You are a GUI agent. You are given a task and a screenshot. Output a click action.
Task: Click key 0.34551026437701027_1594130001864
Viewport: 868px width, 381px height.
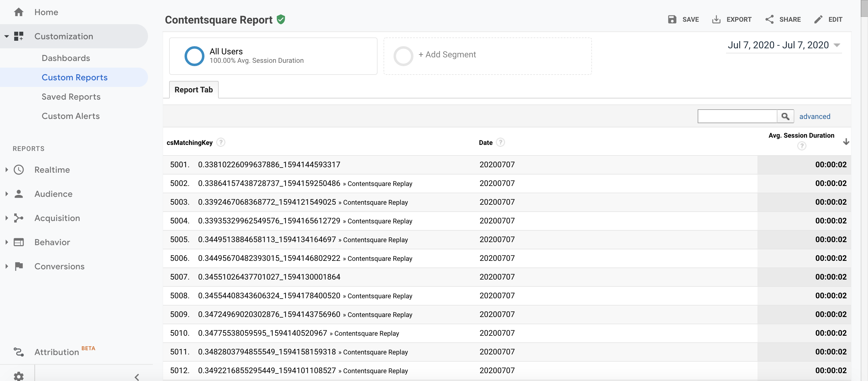tap(269, 277)
